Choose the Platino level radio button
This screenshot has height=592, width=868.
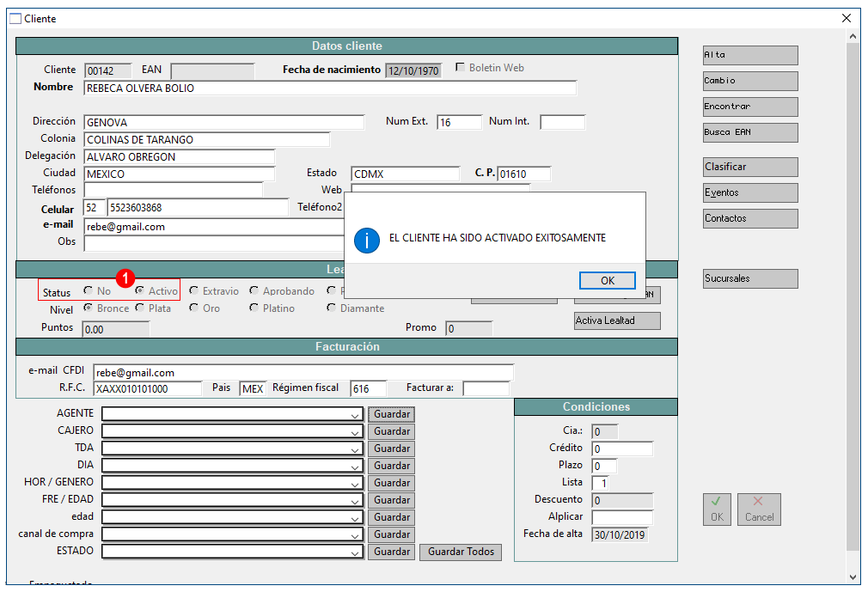click(254, 308)
